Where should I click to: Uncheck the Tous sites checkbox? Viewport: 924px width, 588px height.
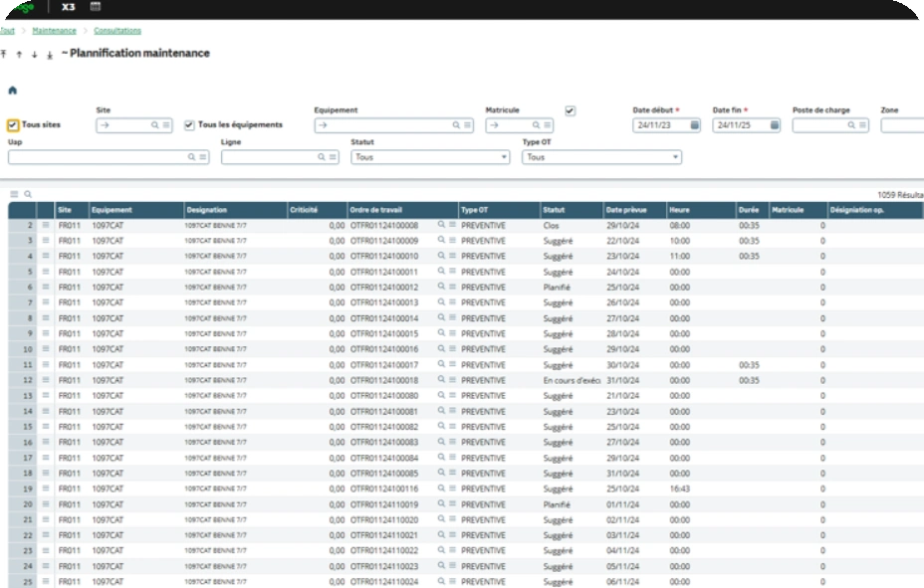pyautogui.click(x=12, y=125)
